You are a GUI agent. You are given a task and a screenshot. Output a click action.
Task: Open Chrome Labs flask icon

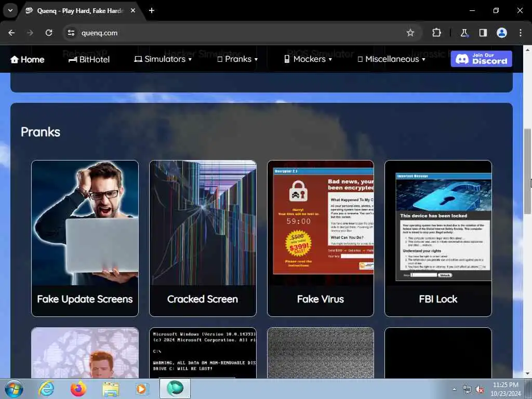click(464, 33)
